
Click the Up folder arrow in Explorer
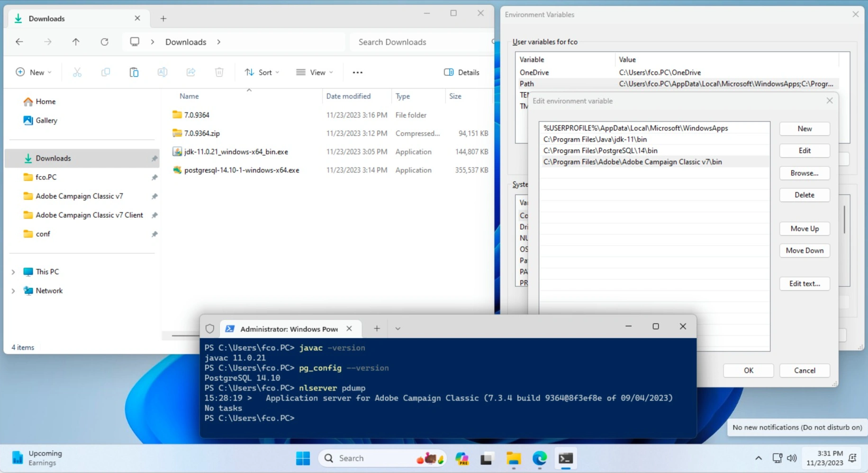pos(76,42)
